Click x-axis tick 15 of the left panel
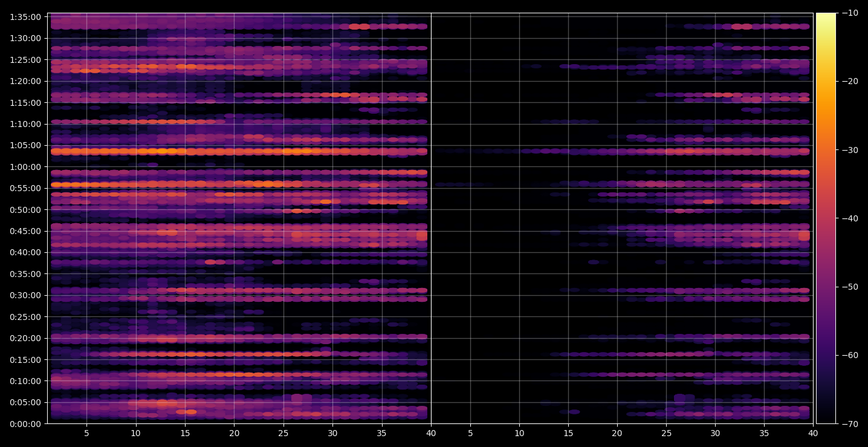Viewport: 868px width, 447px height. pos(185,433)
